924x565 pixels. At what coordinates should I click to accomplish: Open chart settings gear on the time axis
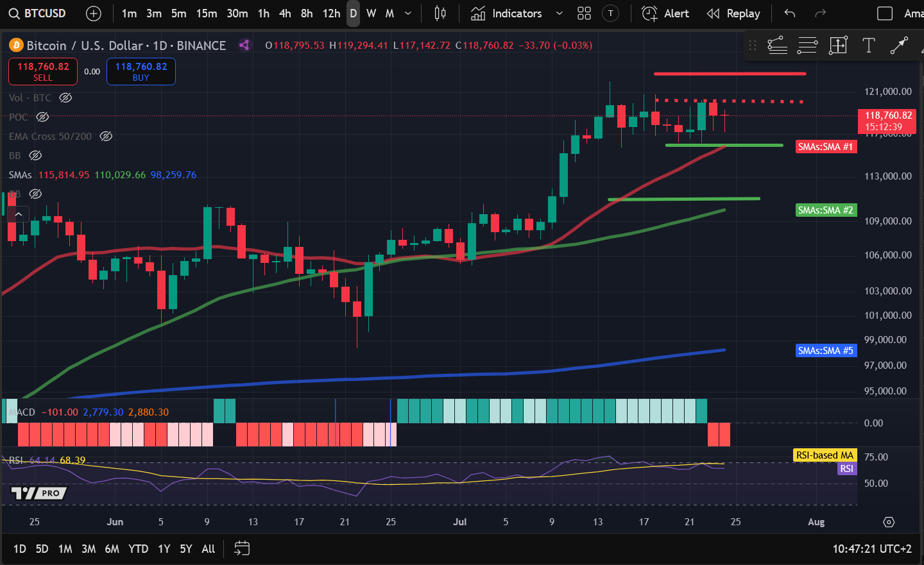[889, 522]
